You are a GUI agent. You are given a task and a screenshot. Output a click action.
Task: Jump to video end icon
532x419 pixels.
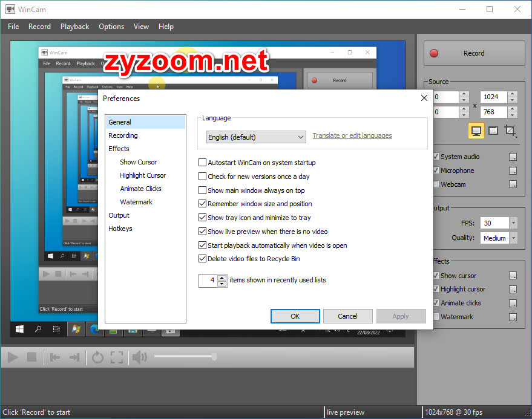click(x=74, y=357)
